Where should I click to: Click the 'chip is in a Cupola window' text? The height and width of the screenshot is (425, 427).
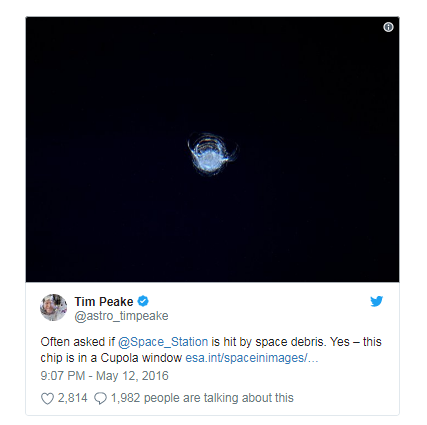click(111, 358)
